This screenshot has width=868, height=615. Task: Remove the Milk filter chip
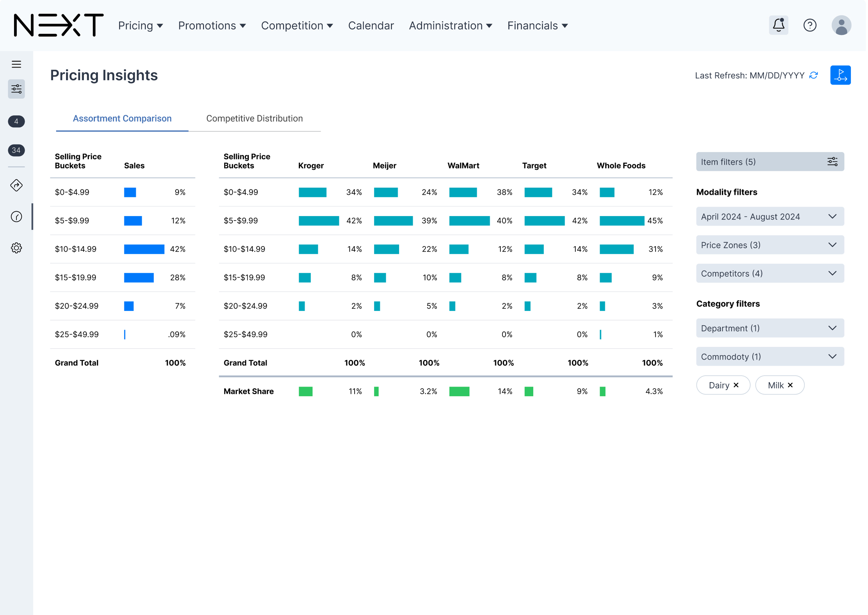[x=790, y=385]
